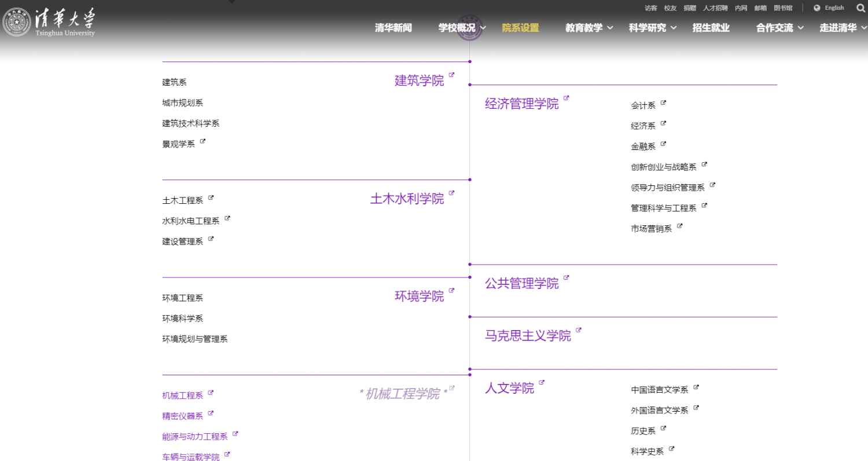
Task: Click external link icon beside 马克思主义学院
Action: (579, 330)
